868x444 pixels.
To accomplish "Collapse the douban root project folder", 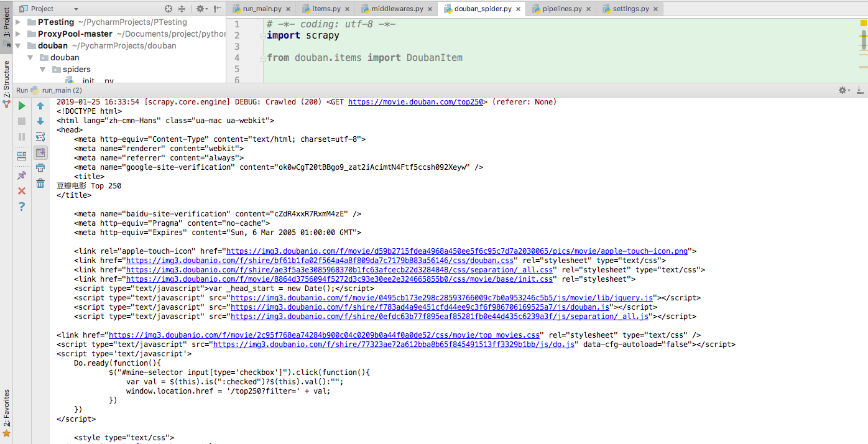I will click(18, 45).
